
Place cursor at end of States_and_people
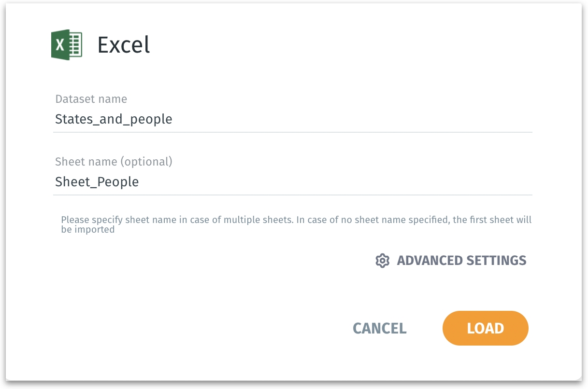pos(173,119)
